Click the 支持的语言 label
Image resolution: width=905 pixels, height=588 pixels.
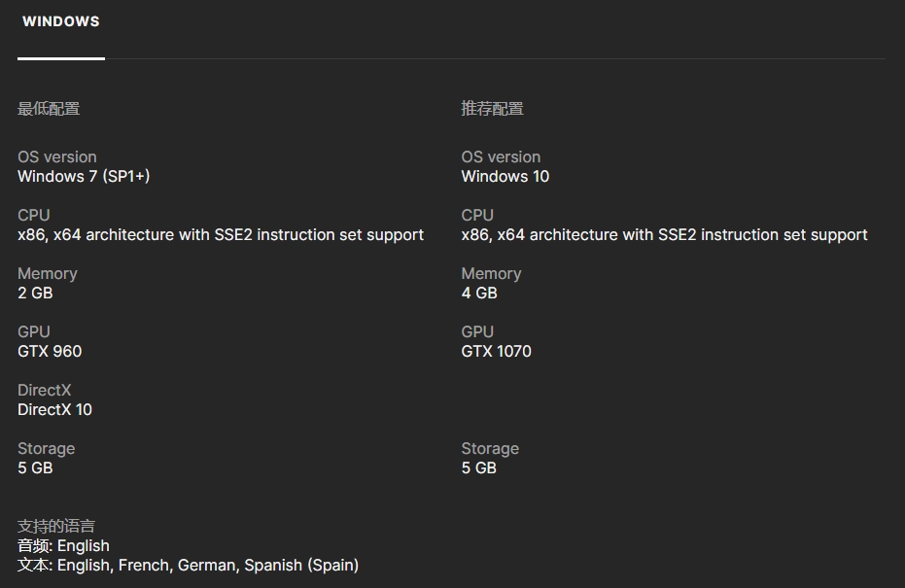pyautogui.click(x=56, y=526)
